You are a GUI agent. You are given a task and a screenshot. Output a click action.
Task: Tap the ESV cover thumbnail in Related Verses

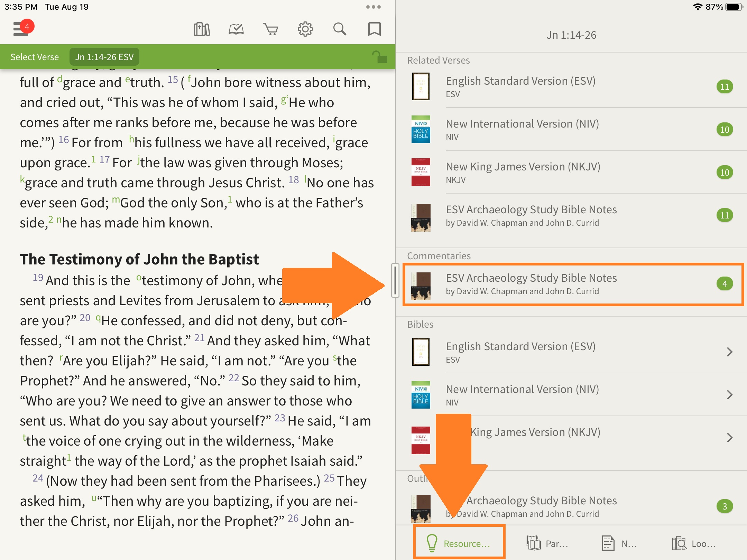(x=421, y=86)
